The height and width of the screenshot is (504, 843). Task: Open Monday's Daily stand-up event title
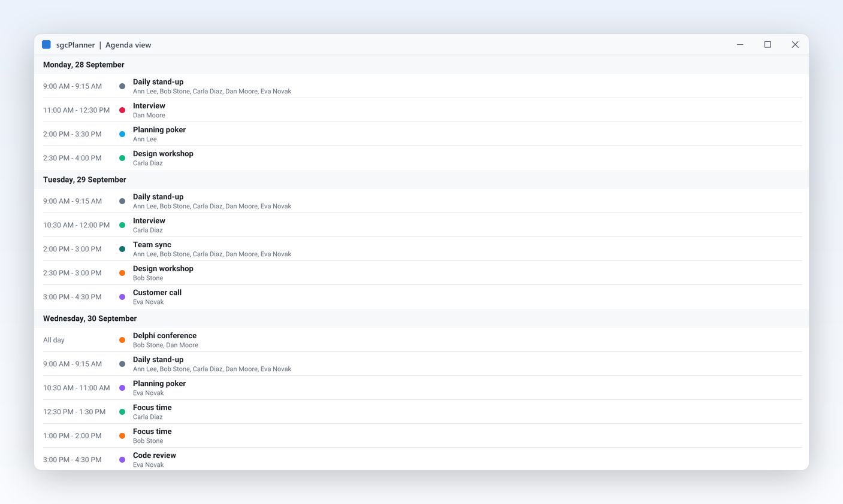click(x=158, y=82)
